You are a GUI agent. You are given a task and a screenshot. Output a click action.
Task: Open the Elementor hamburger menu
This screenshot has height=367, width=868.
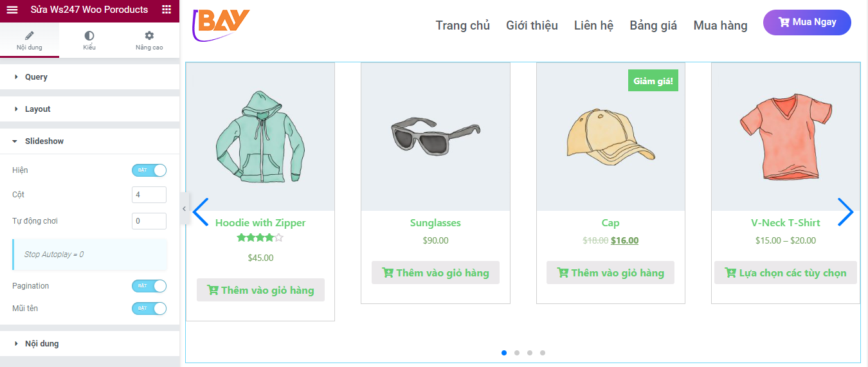pyautogui.click(x=12, y=10)
